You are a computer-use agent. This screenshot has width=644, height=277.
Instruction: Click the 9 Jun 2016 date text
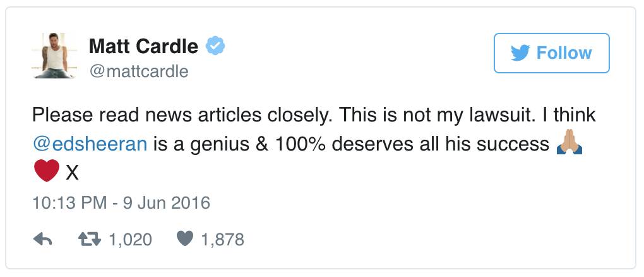point(166,203)
